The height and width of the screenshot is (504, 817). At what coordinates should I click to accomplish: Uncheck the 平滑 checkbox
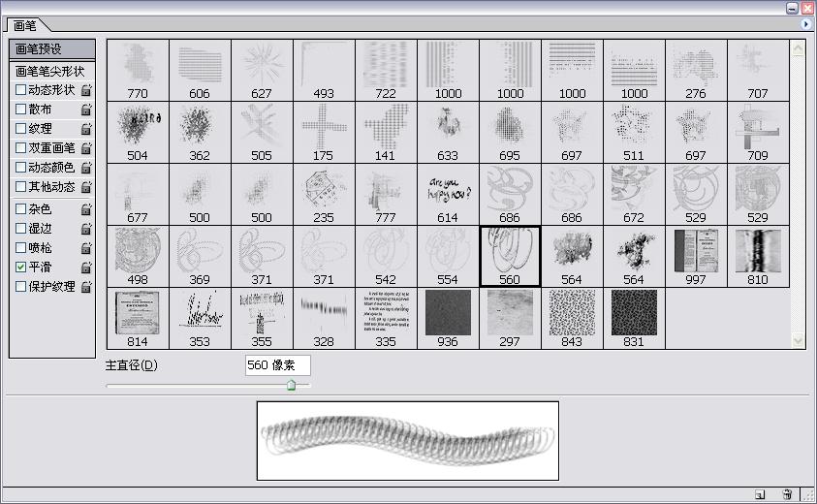[x=21, y=267]
